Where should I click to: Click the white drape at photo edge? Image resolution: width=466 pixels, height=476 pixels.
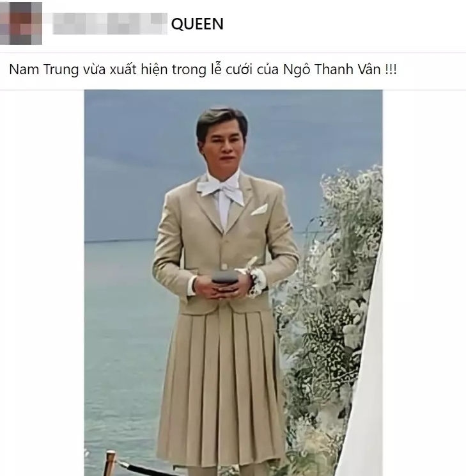coord(364,395)
